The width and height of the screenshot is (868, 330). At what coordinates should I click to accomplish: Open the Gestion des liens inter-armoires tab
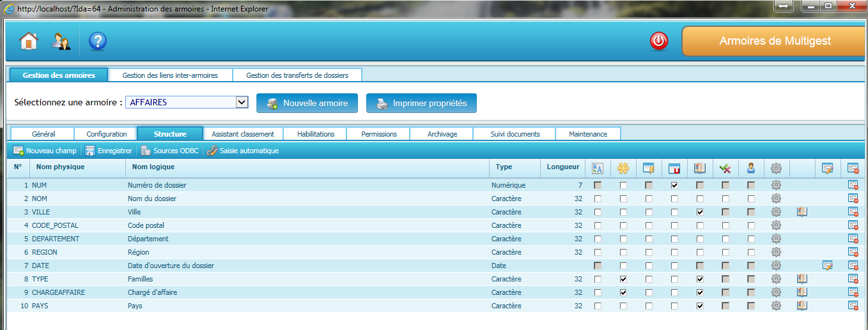click(170, 75)
